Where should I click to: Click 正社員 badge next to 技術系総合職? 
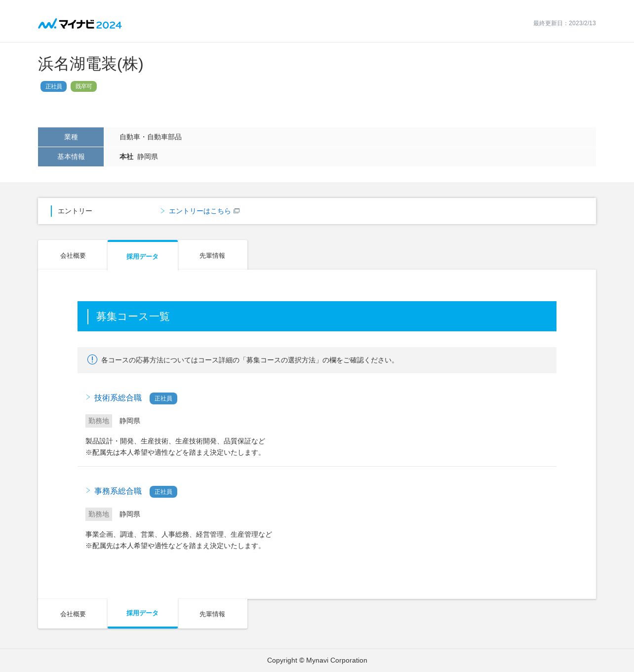[163, 398]
